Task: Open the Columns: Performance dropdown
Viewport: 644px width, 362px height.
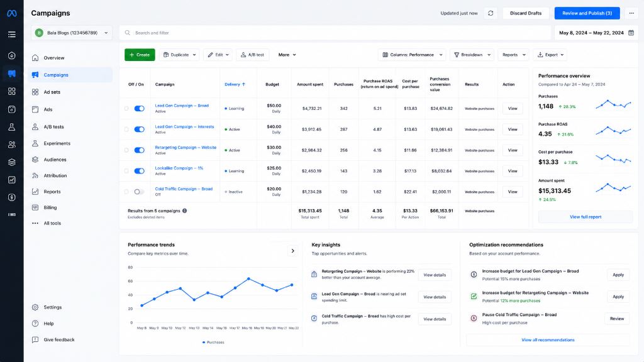Action: [412, 55]
